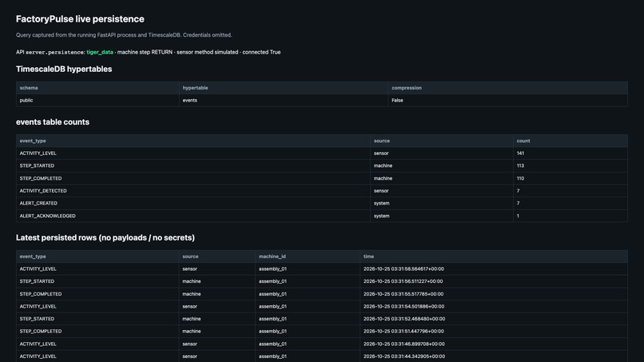Image resolution: width=644 pixels, height=362 pixels.
Task: Select count value 1 for ALERT_ACKNOWLEDGED
Action: coord(518,216)
